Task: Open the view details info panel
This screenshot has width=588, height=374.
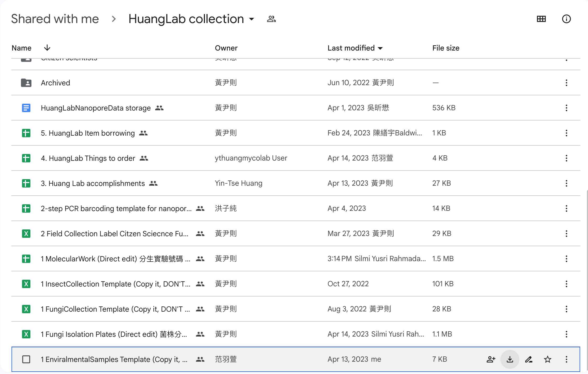Action: pos(566,19)
